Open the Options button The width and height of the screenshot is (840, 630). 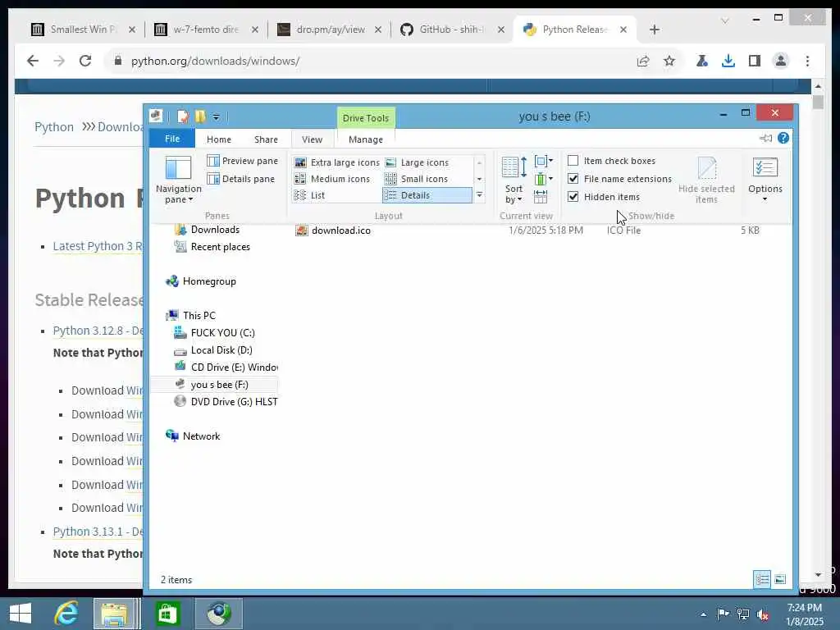pyautogui.click(x=765, y=180)
